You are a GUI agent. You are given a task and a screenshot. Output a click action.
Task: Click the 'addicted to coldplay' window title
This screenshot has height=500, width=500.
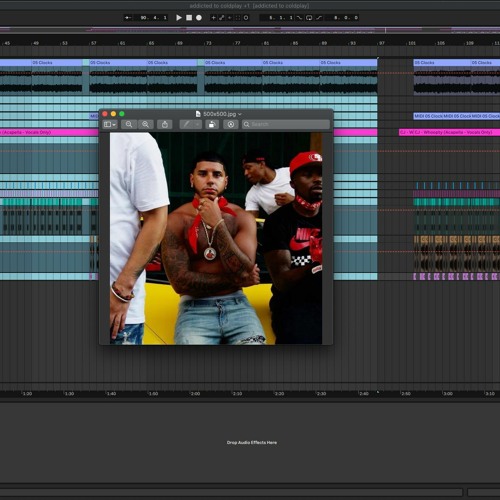coord(249,6)
